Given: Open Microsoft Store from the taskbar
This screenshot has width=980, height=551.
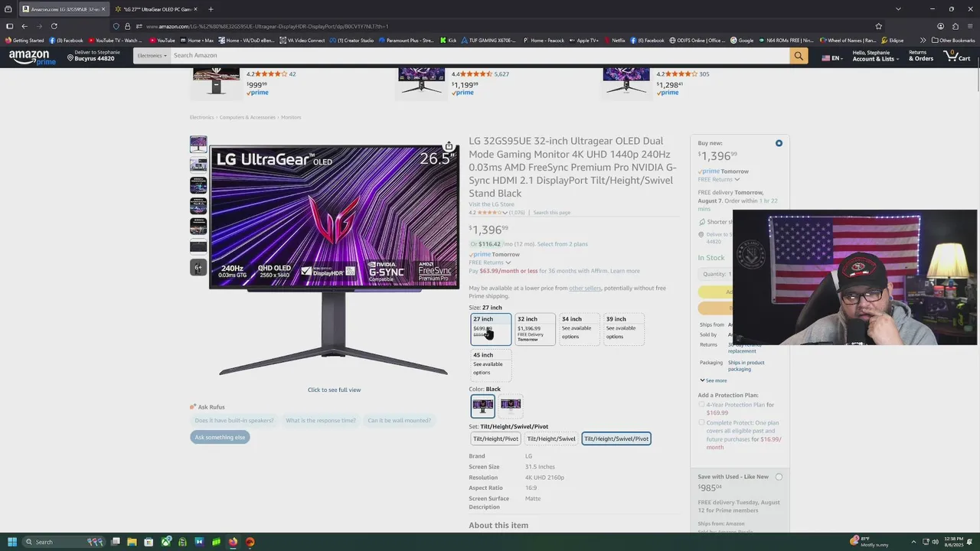Looking at the screenshot, I should click(149, 542).
